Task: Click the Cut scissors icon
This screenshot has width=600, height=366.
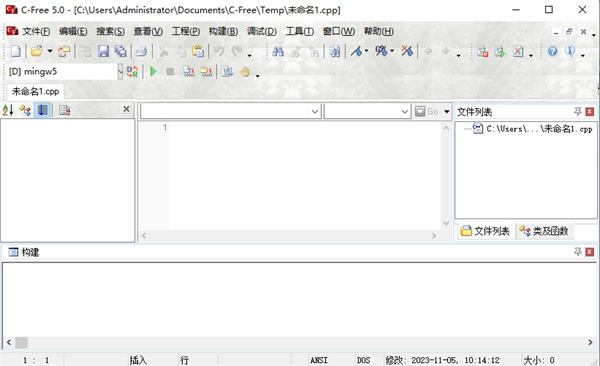Action: [x=163, y=51]
